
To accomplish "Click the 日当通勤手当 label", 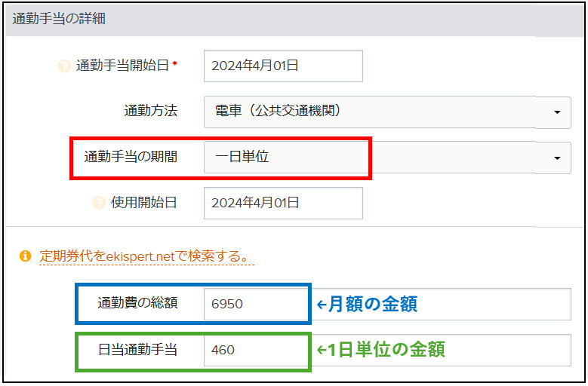I will point(137,350).
